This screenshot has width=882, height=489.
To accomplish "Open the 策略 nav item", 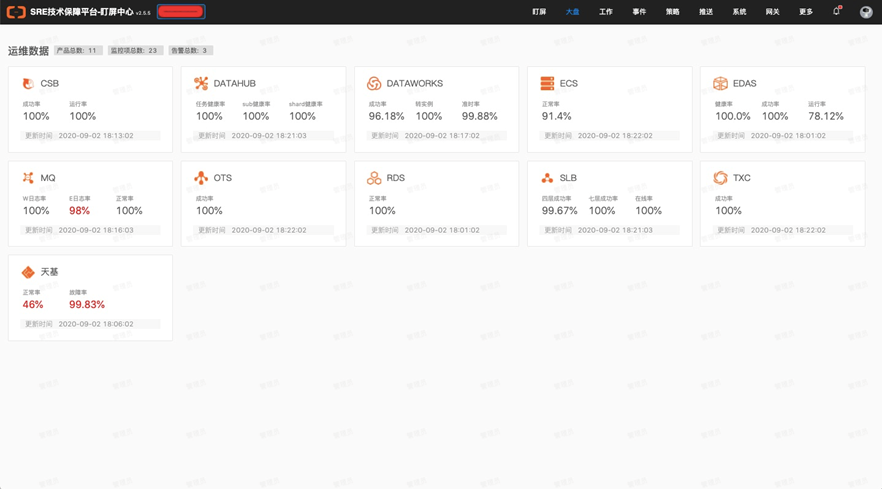I will [673, 12].
